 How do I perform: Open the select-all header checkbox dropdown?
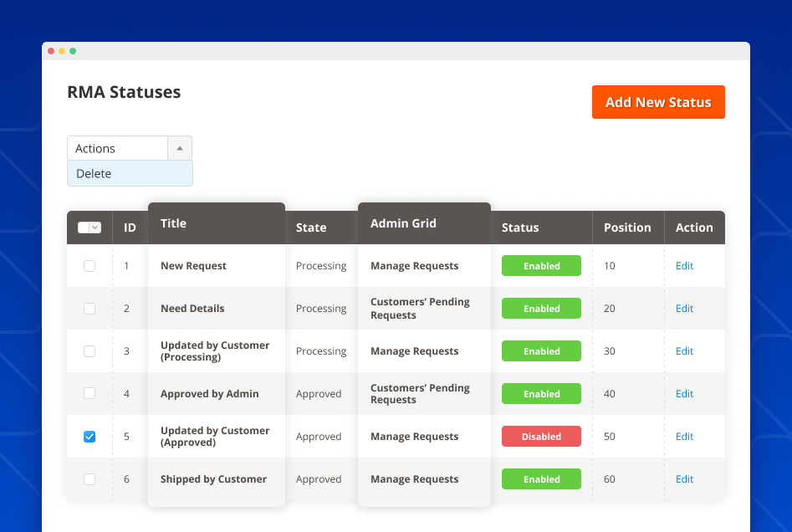tap(89, 228)
